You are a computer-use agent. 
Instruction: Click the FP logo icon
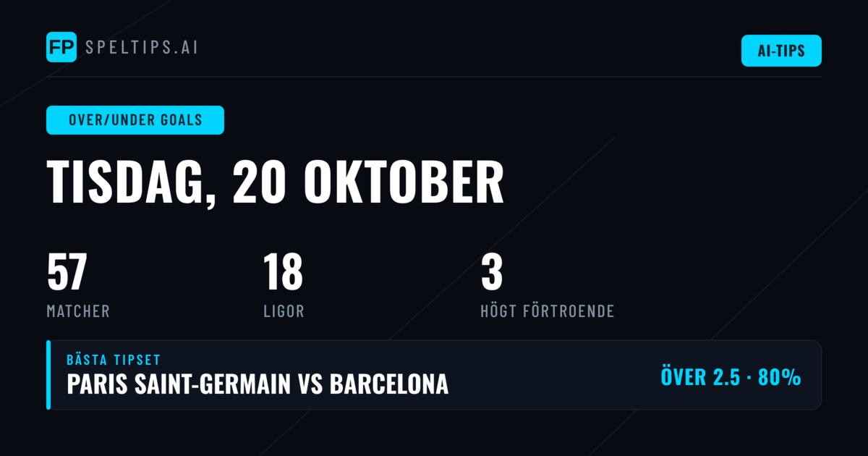pos(61,47)
